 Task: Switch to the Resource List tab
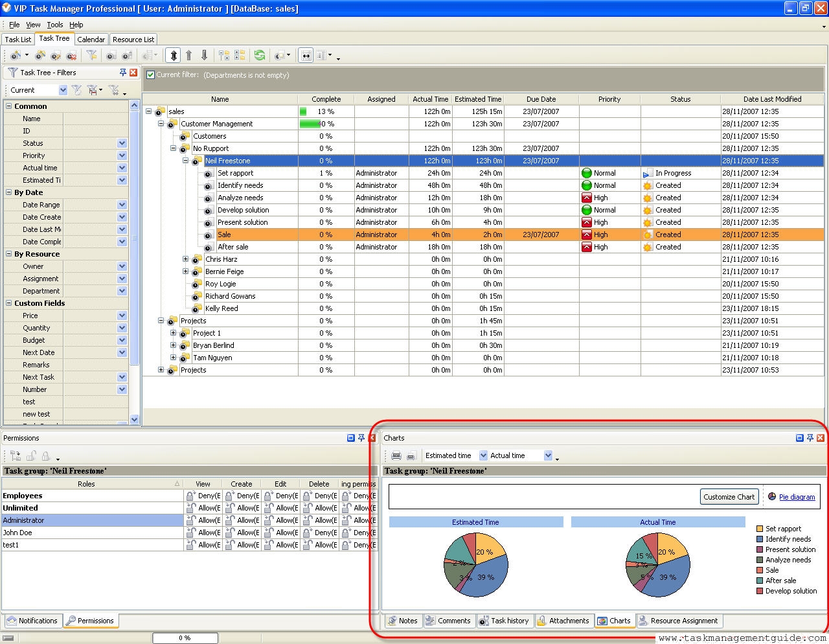tap(133, 40)
